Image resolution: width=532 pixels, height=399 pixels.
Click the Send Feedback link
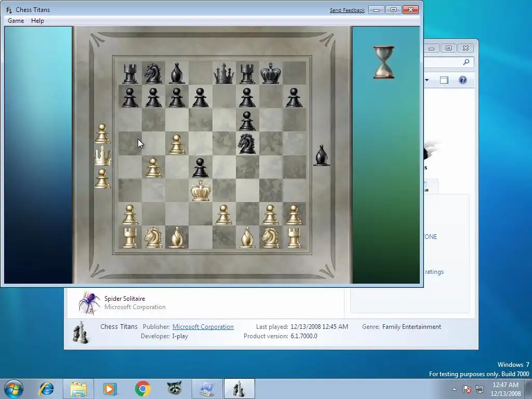pyautogui.click(x=347, y=10)
